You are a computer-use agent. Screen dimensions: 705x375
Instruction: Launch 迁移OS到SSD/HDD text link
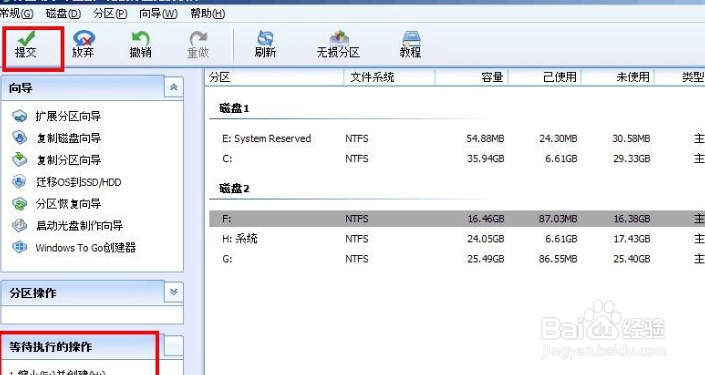(x=78, y=182)
